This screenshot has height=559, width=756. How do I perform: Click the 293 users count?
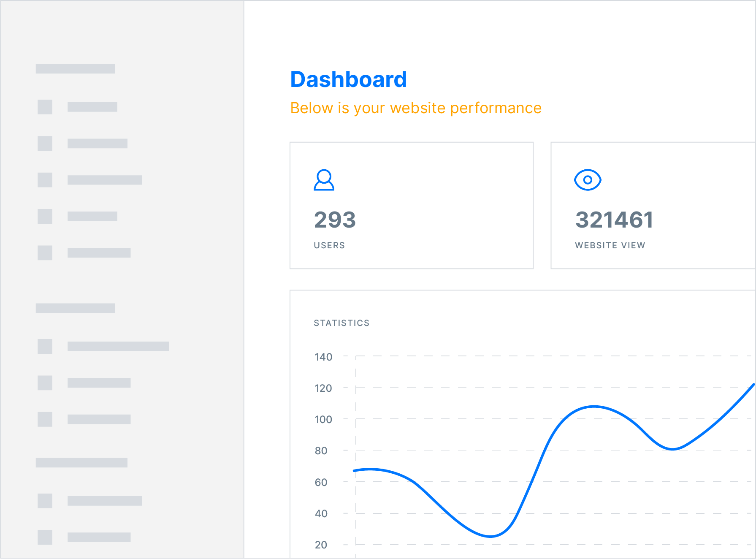(x=335, y=220)
